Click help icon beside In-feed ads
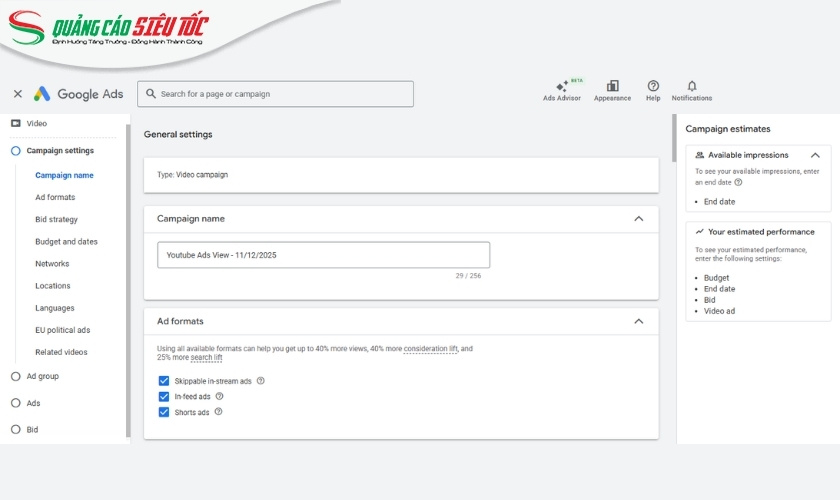The width and height of the screenshot is (840, 500). pyautogui.click(x=220, y=396)
